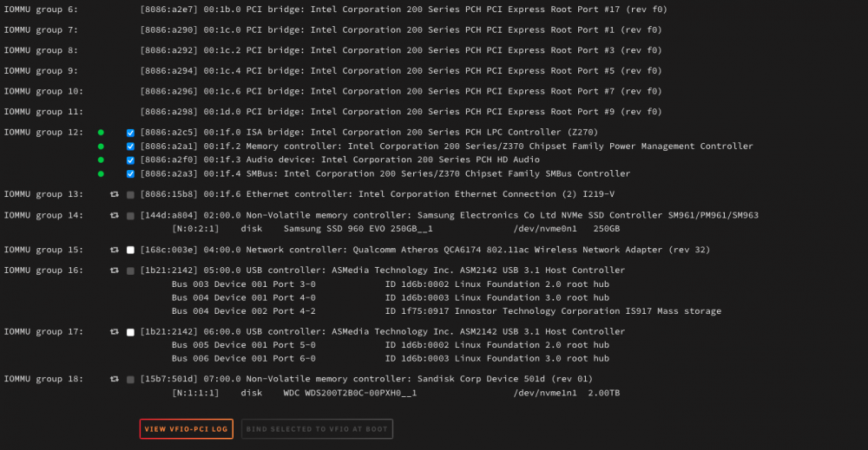Uncheck the ISA bridge LPC Controller checkbox

coord(131,133)
